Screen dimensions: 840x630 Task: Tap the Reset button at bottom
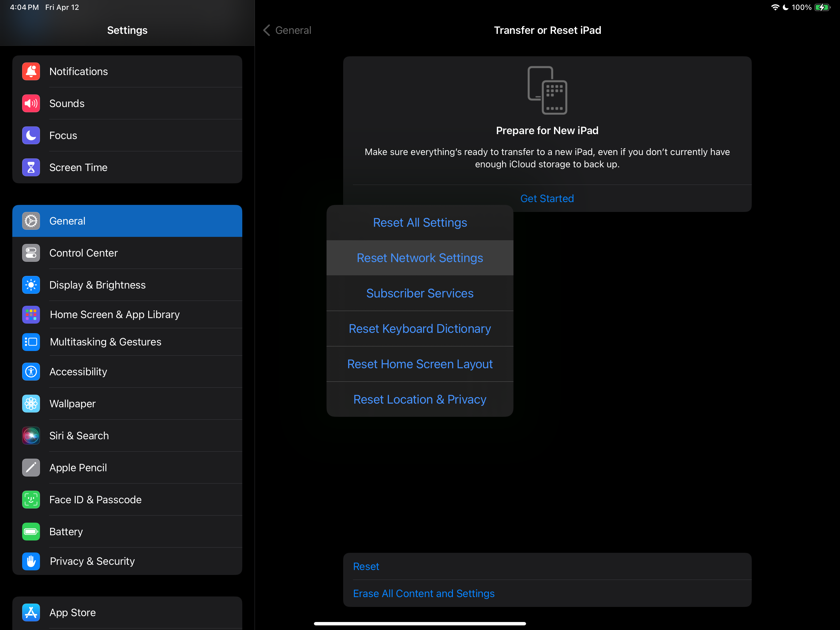click(x=547, y=566)
